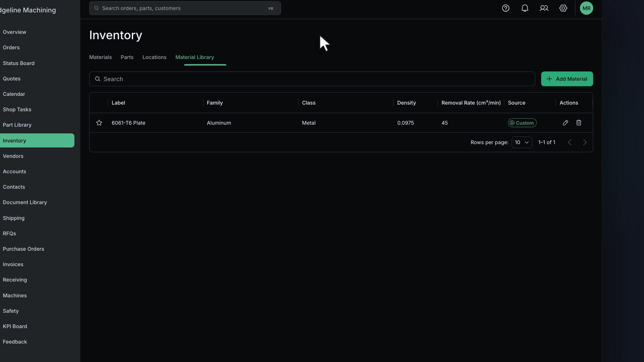Go to next page chevron
The image size is (644, 362).
point(585,142)
